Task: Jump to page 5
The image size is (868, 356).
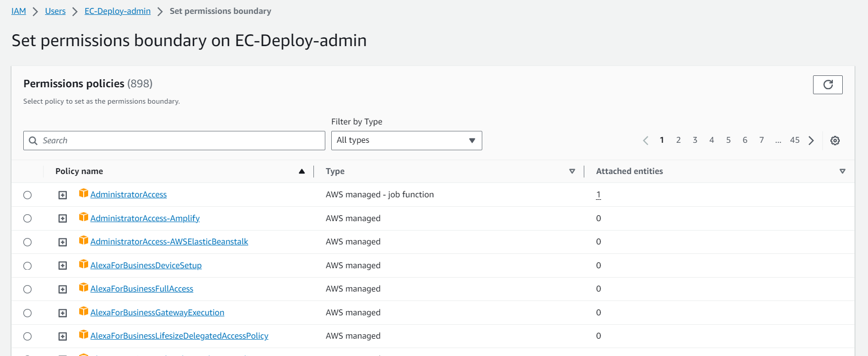Action: 728,140
